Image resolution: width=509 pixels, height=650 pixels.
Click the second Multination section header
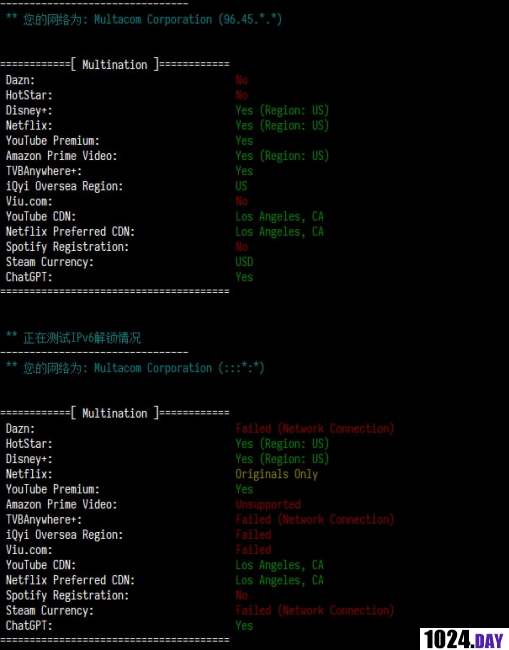pos(115,413)
